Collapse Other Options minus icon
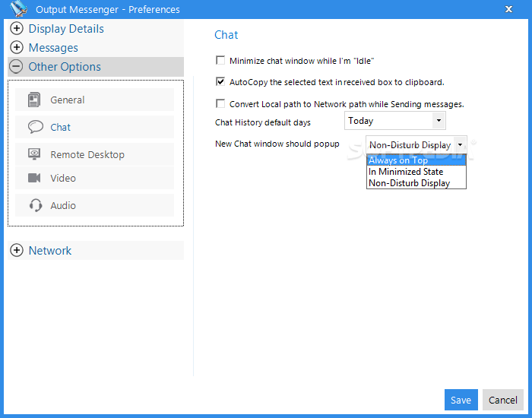532x418 pixels. [17, 67]
